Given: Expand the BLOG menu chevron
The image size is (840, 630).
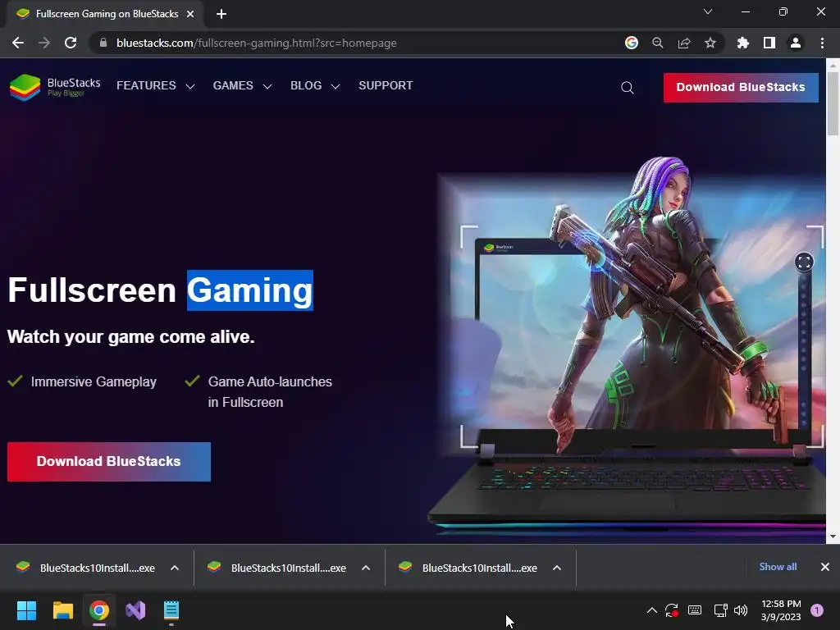Looking at the screenshot, I should tap(336, 86).
